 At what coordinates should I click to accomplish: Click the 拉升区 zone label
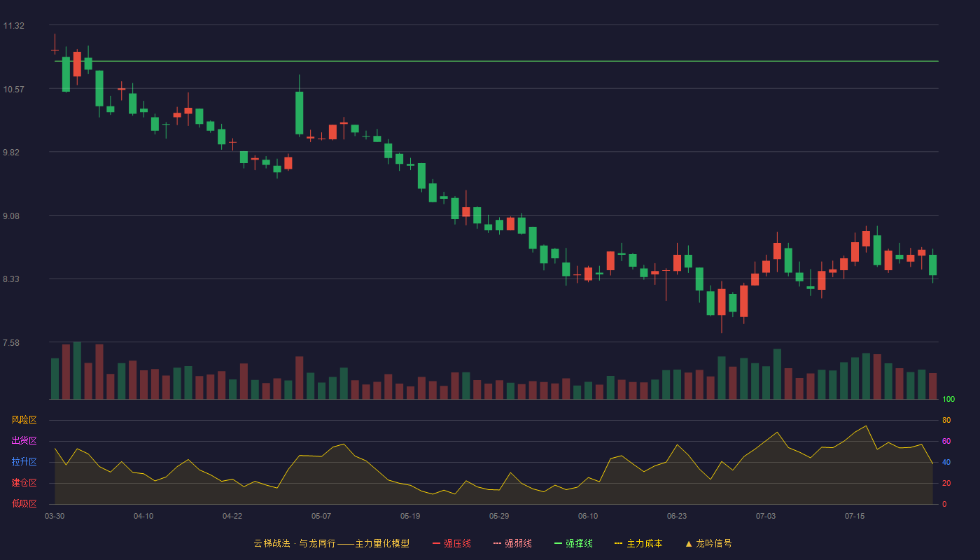pyautogui.click(x=24, y=462)
